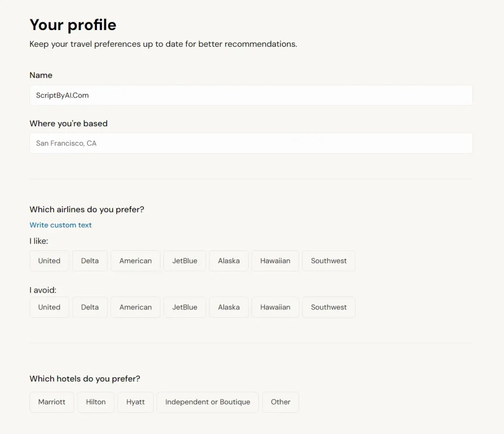Pick JetBlue as a liked airline
Image resolution: width=504 pixels, height=434 pixels.
(x=185, y=261)
